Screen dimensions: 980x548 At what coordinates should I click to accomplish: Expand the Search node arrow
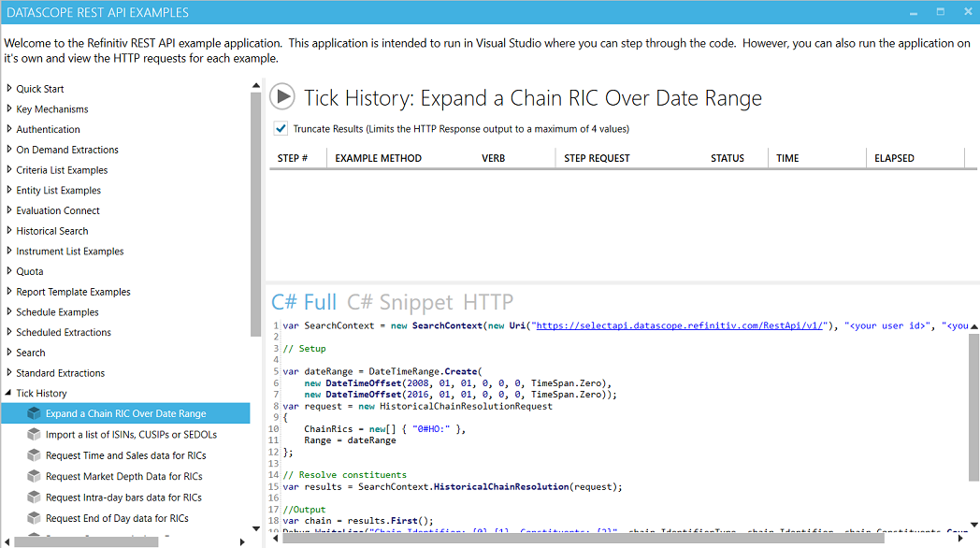pyautogui.click(x=9, y=353)
